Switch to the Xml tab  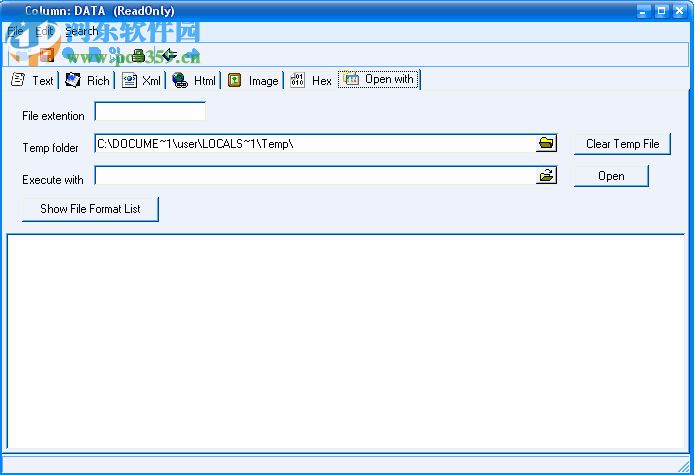tap(142, 80)
